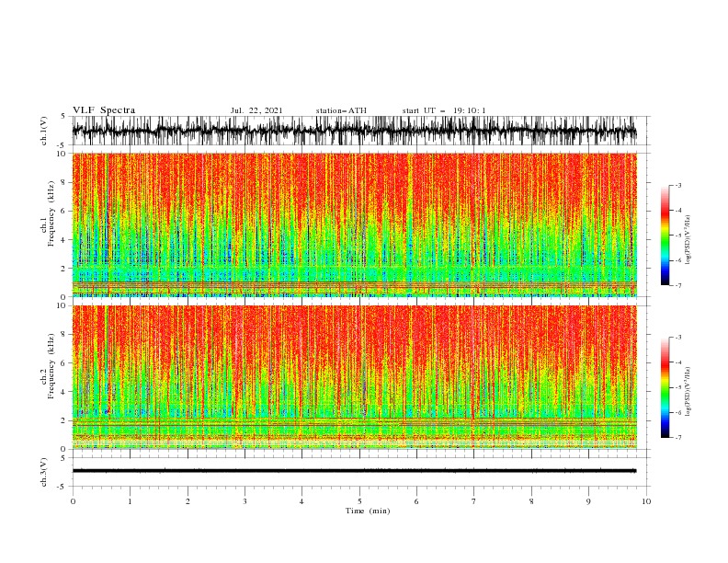Click tick label "8" on the time axis
Screen dimensions: 728x563
tap(531, 501)
